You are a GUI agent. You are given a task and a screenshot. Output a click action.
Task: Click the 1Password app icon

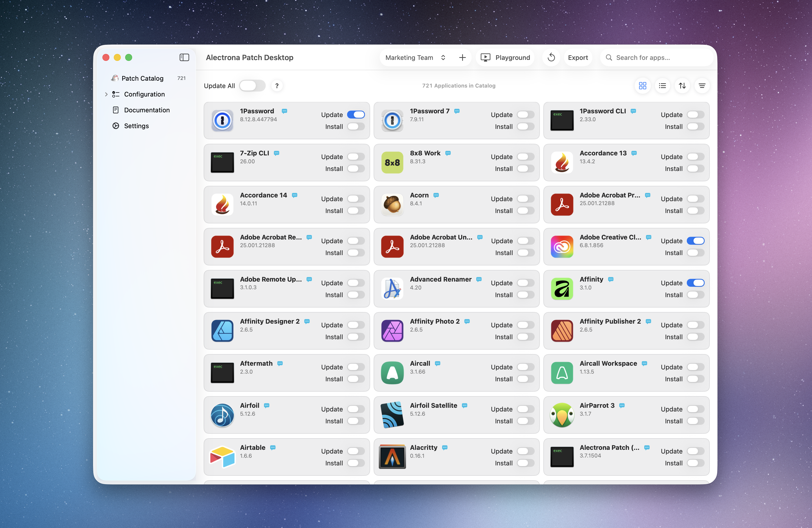222,120
